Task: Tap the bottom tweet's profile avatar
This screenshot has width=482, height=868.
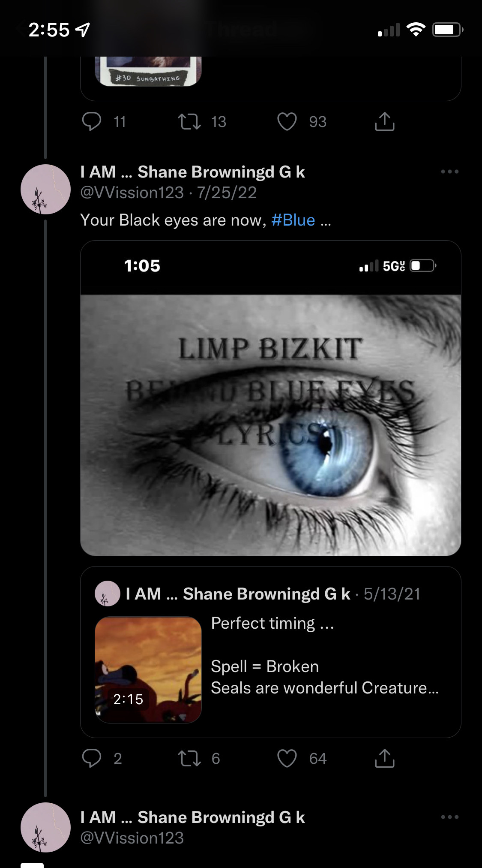Action: 45,827
